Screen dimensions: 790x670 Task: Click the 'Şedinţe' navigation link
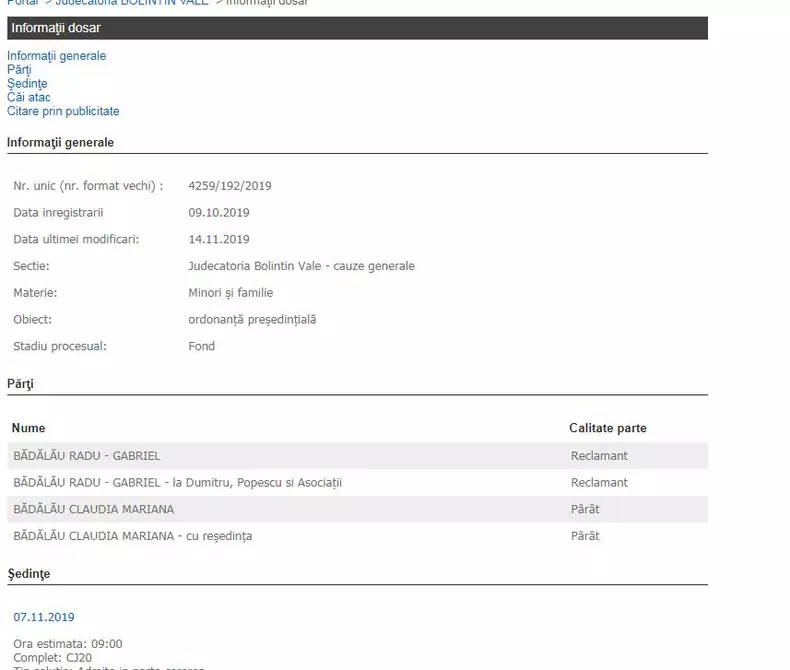tap(27, 84)
